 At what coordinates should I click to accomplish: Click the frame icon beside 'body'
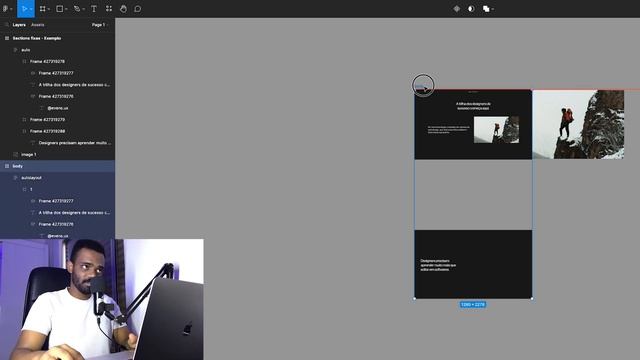pos(7,166)
